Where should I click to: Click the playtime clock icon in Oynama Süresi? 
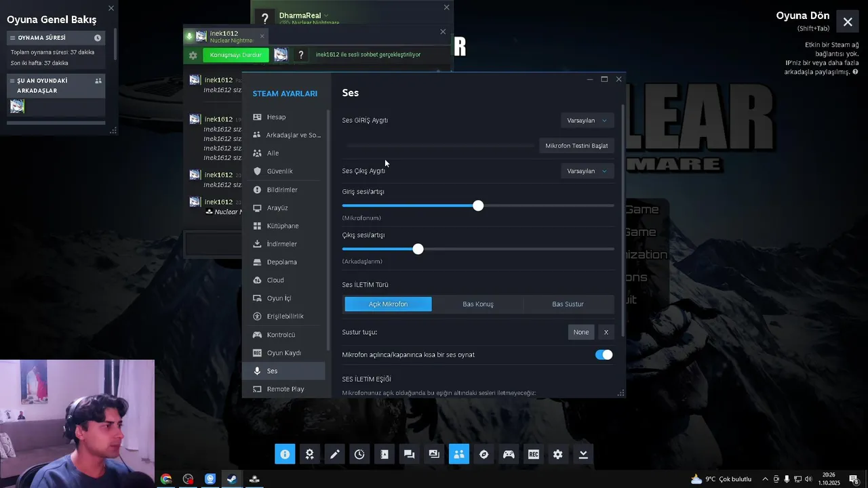[x=98, y=38]
